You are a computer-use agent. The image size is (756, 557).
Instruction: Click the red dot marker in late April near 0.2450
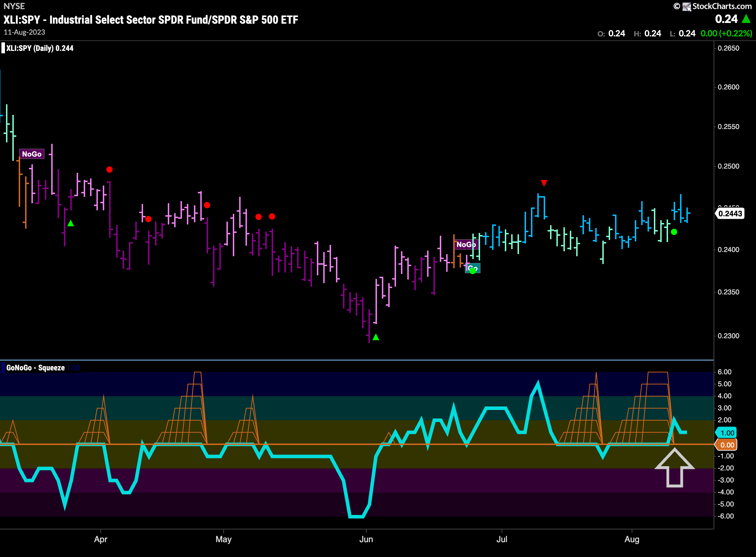207,205
